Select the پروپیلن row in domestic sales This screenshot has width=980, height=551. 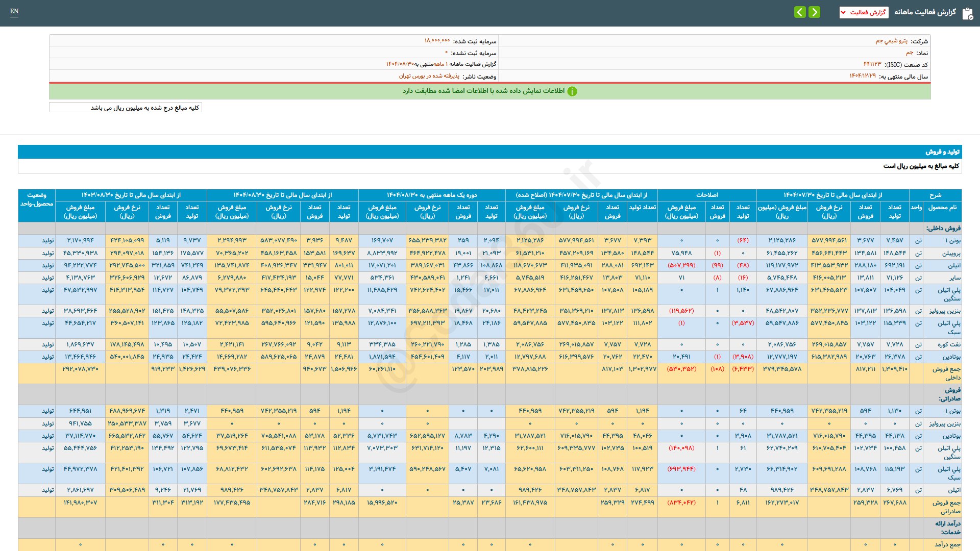(x=951, y=254)
